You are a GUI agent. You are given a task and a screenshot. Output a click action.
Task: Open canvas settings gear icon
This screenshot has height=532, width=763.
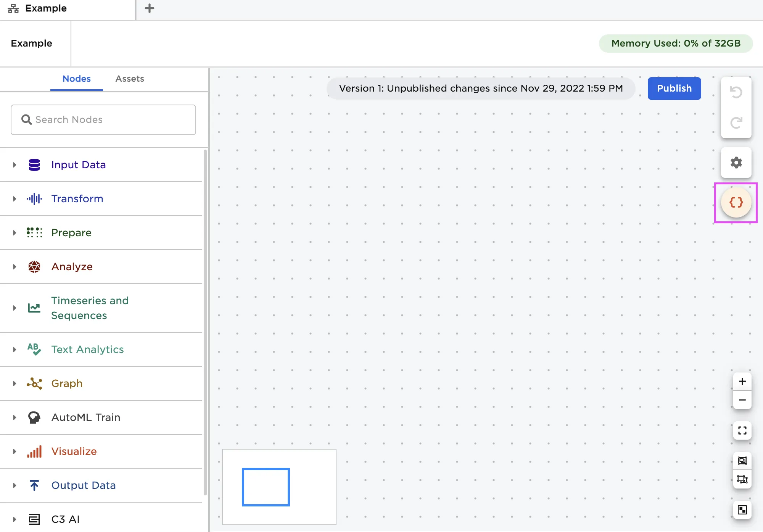(736, 163)
